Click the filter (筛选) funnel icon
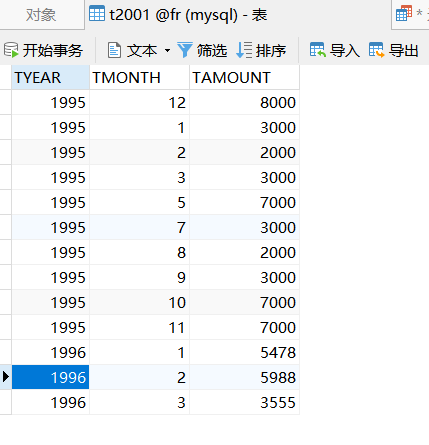 [x=185, y=50]
